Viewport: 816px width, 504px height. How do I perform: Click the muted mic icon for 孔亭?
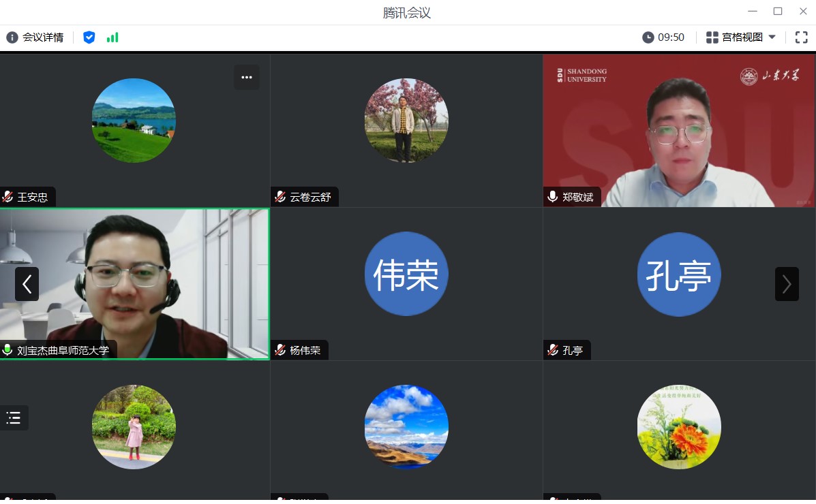(553, 351)
